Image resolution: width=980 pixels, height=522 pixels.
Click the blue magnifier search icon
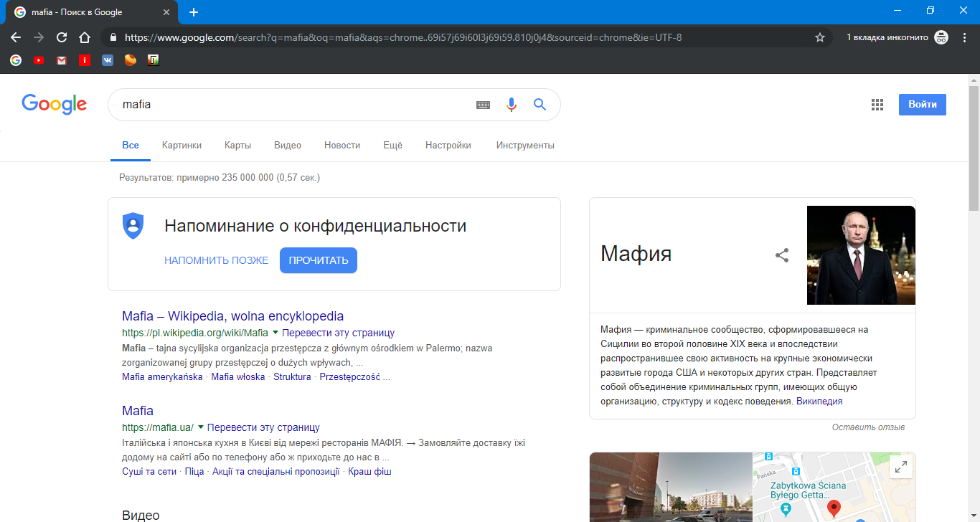pos(540,105)
